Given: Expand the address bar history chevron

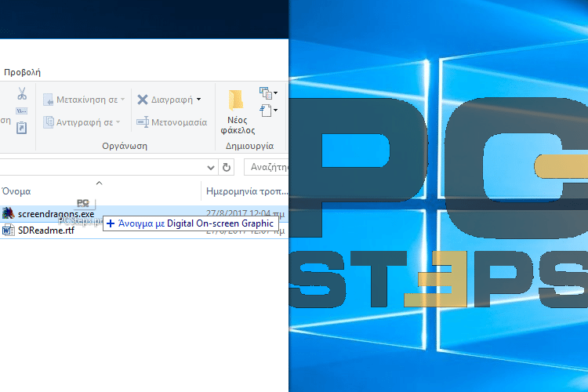Looking at the screenshot, I should pyautogui.click(x=211, y=167).
